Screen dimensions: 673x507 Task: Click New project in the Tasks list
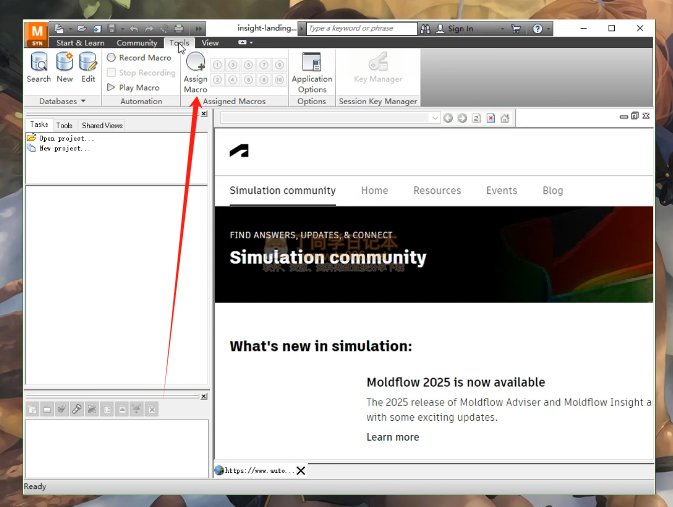coord(63,148)
